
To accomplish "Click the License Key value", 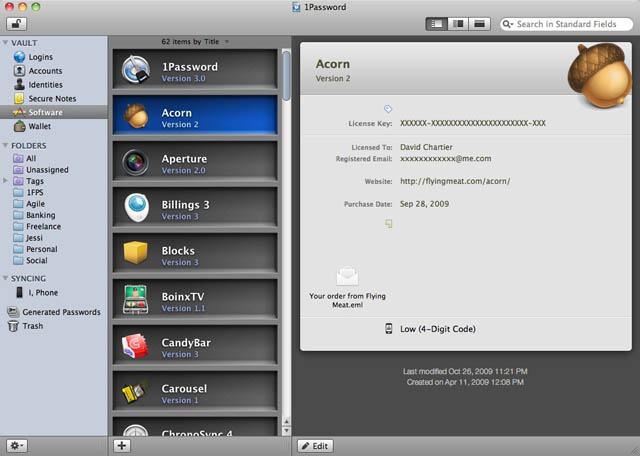I will [473, 123].
